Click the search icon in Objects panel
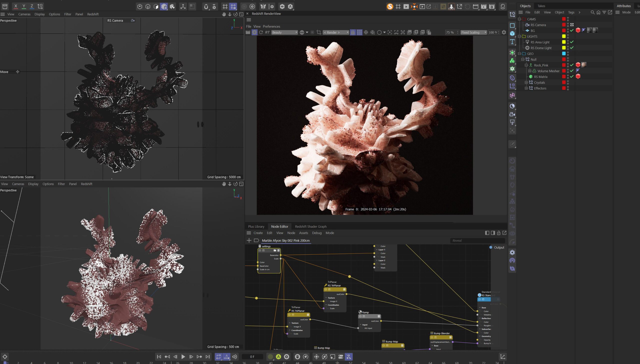 pos(592,12)
